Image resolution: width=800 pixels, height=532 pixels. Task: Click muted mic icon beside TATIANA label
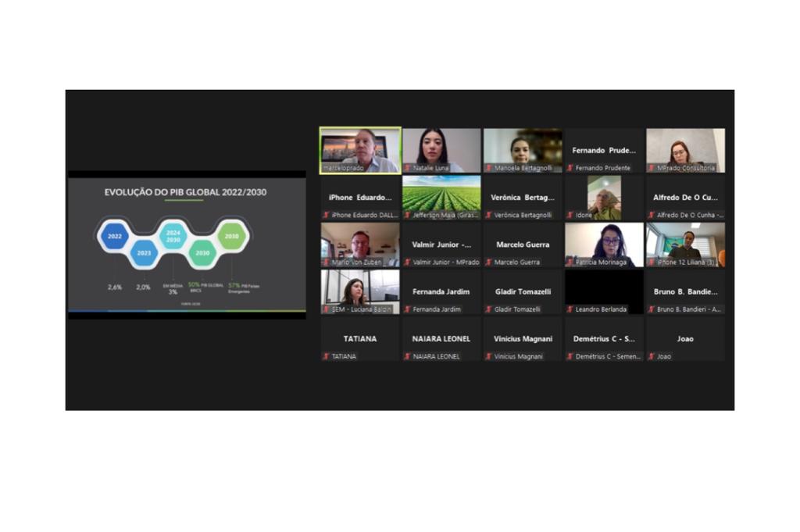click(326, 356)
